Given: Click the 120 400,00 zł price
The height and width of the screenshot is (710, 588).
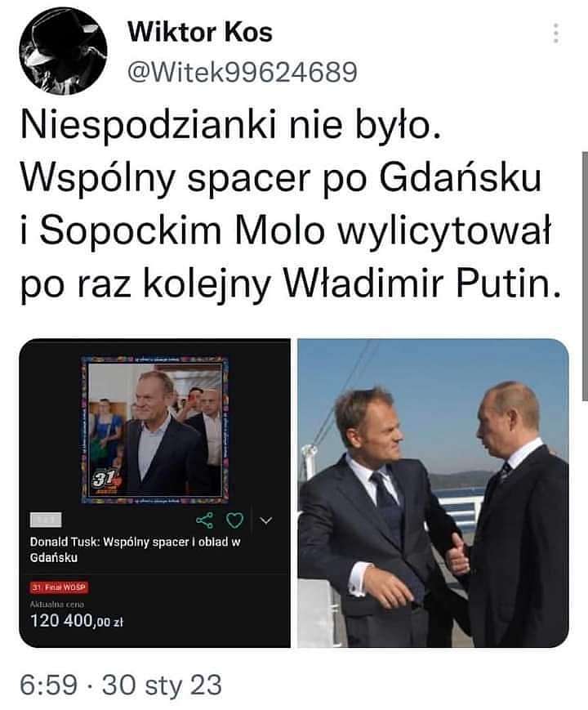Looking at the screenshot, I should (x=77, y=620).
